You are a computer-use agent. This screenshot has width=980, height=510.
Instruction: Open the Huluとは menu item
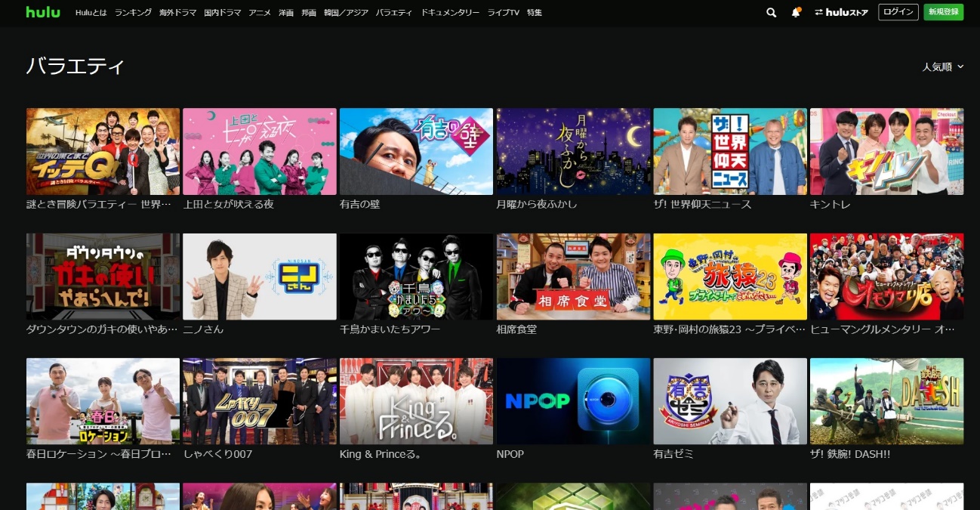tap(91, 13)
